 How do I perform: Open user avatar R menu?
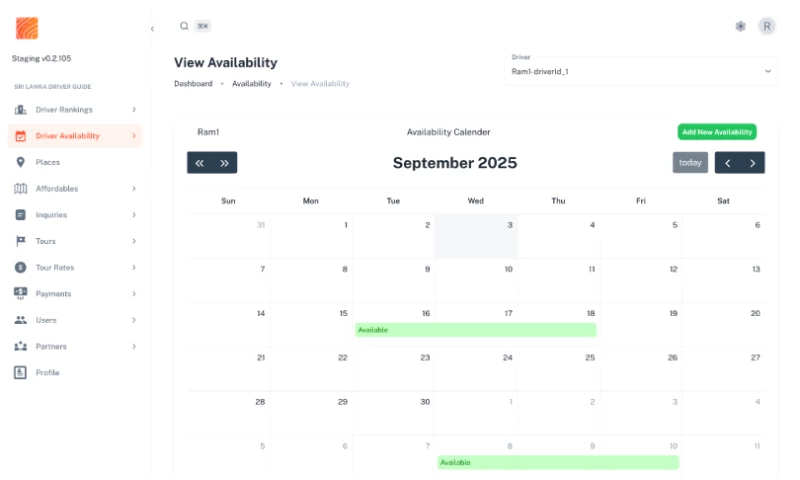(x=766, y=26)
